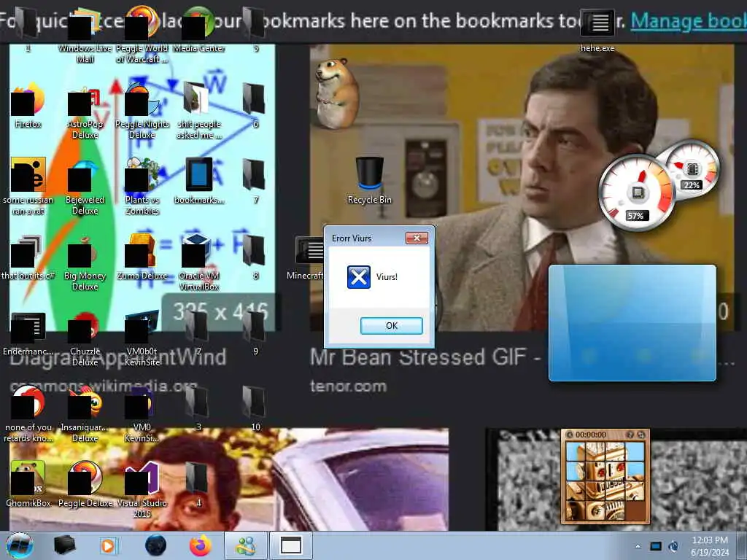
Task: Select the Windows Live Mail desktop icon
Action: click(x=85, y=34)
